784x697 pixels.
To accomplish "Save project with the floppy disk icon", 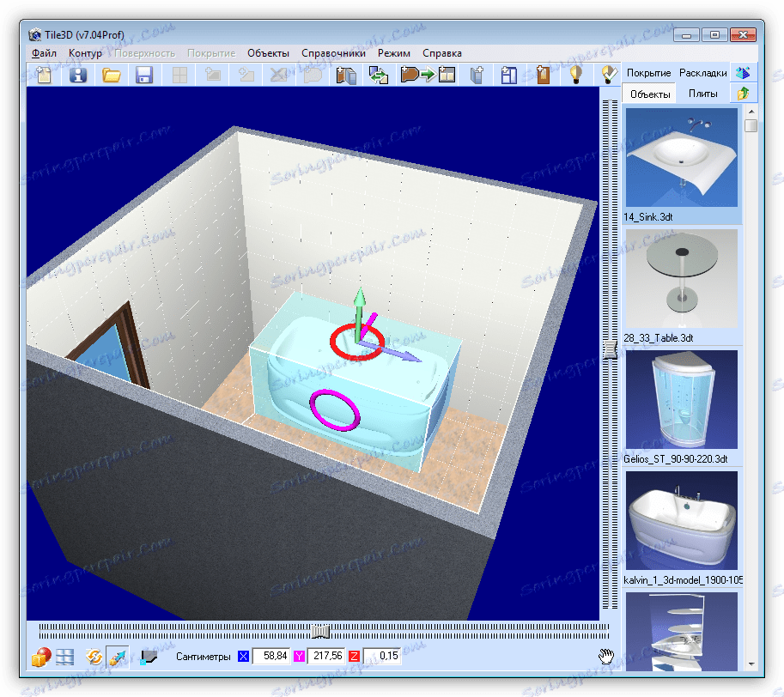I will pyautogui.click(x=144, y=75).
